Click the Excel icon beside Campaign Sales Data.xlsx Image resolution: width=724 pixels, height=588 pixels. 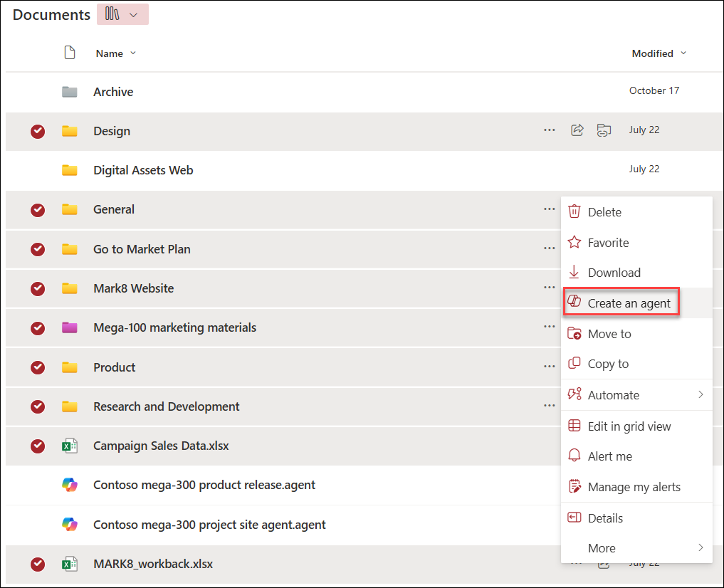click(68, 446)
